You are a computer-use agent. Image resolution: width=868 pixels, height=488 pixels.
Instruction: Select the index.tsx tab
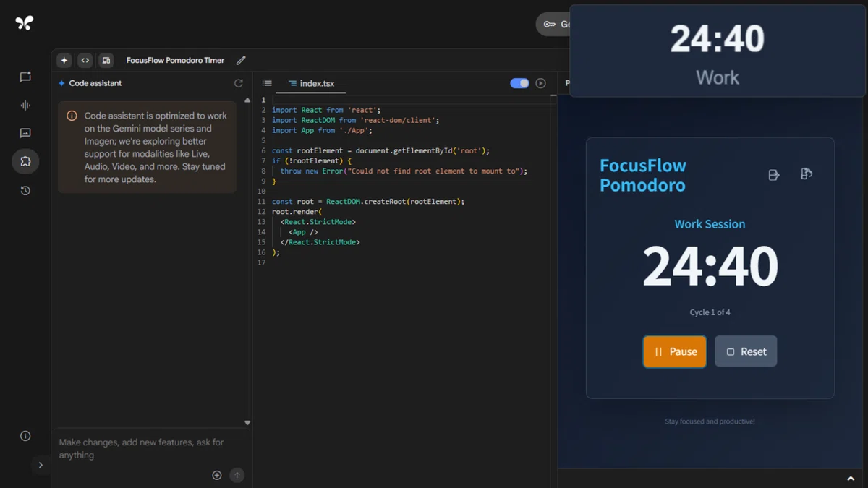[311, 84]
